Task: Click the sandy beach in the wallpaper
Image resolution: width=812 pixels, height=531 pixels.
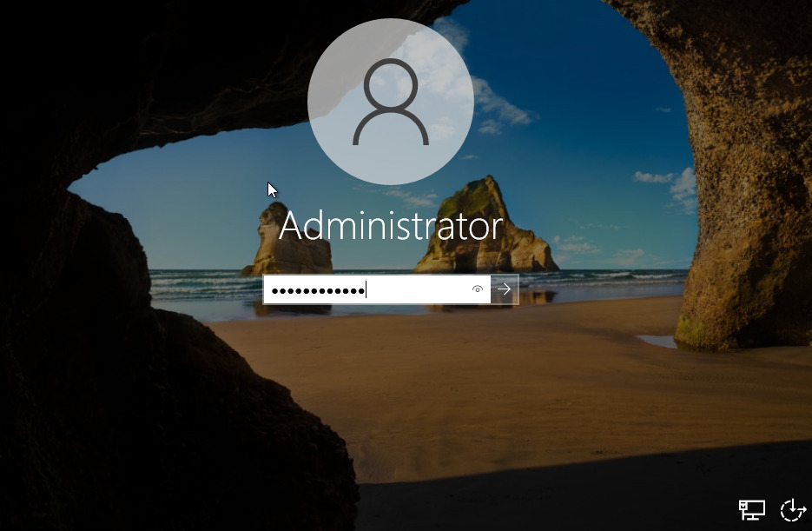Action: (486, 382)
